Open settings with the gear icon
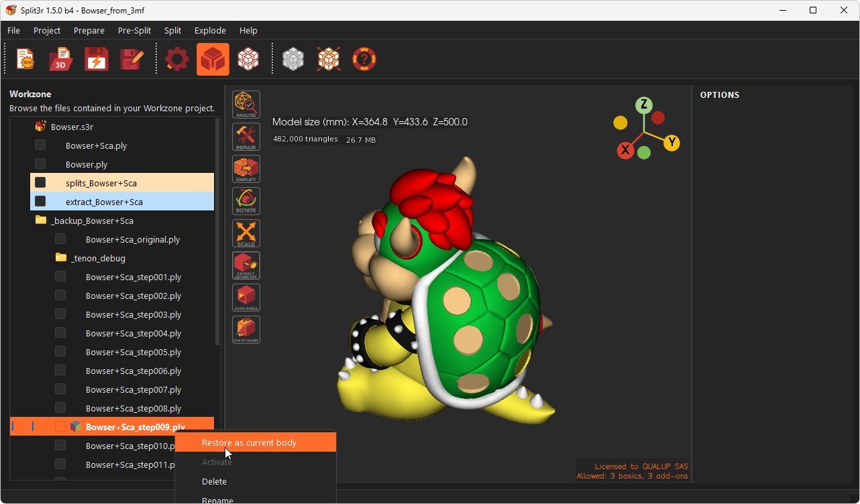The height and width of the screenshot is (504, 860). click(177, 60)
